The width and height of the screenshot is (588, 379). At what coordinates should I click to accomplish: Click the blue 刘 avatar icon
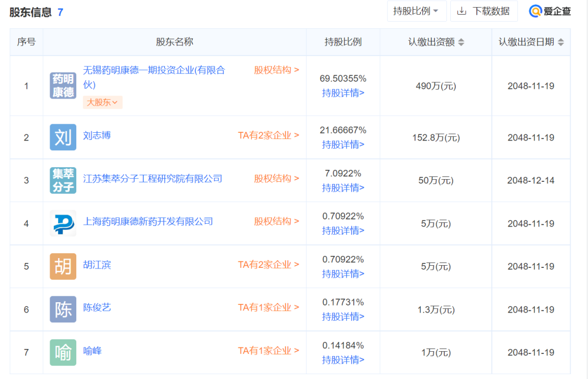tap(63, 137)
